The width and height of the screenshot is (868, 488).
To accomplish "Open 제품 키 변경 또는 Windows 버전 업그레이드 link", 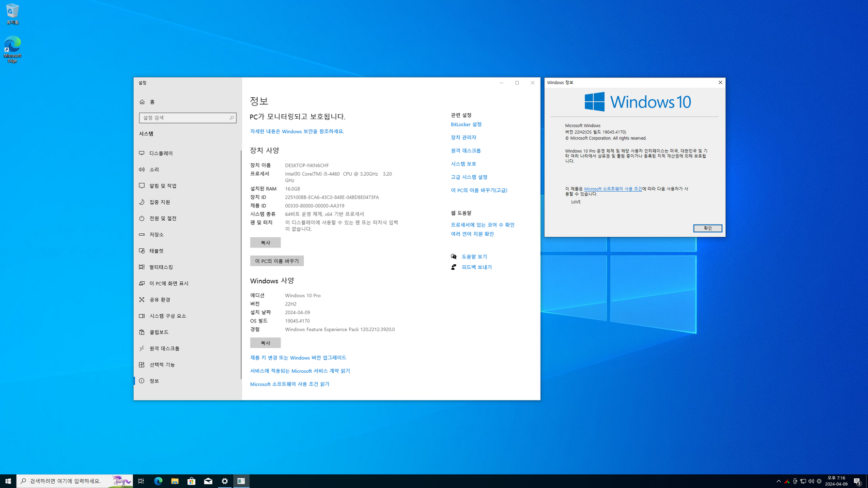I will tap(298, 358).
